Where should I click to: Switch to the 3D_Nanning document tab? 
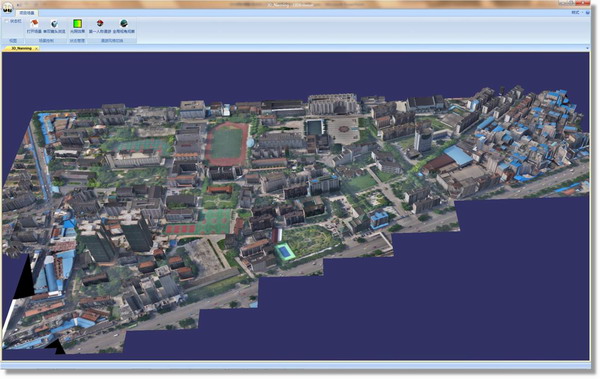[21, 49]
